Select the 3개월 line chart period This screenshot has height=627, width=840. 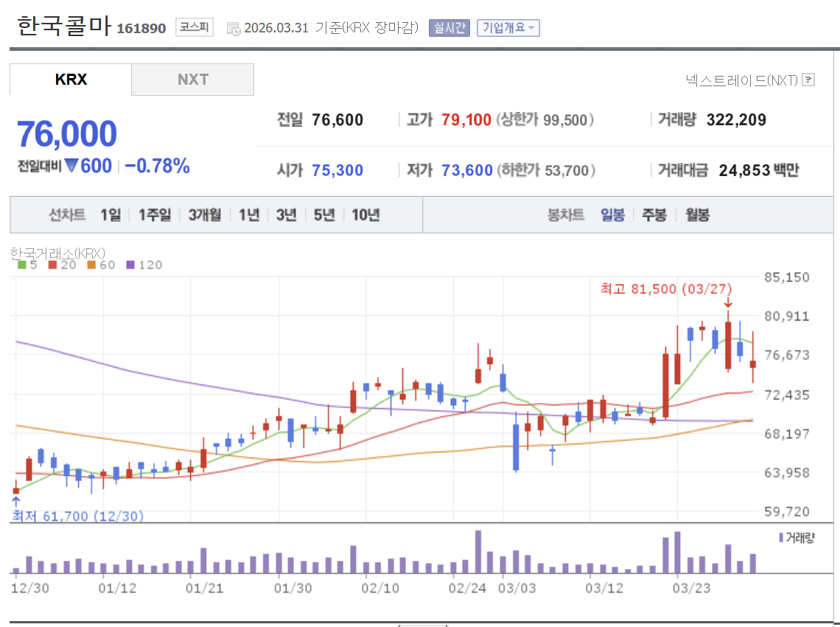coord(205,215)
